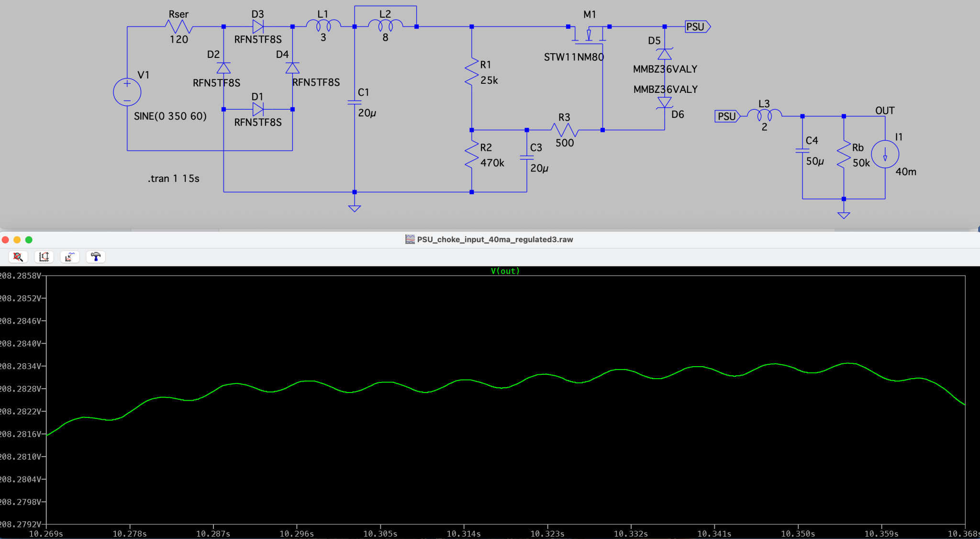The image size is (980, 539).
Task: Click the 470k value of R2
Action: point(492,163)
